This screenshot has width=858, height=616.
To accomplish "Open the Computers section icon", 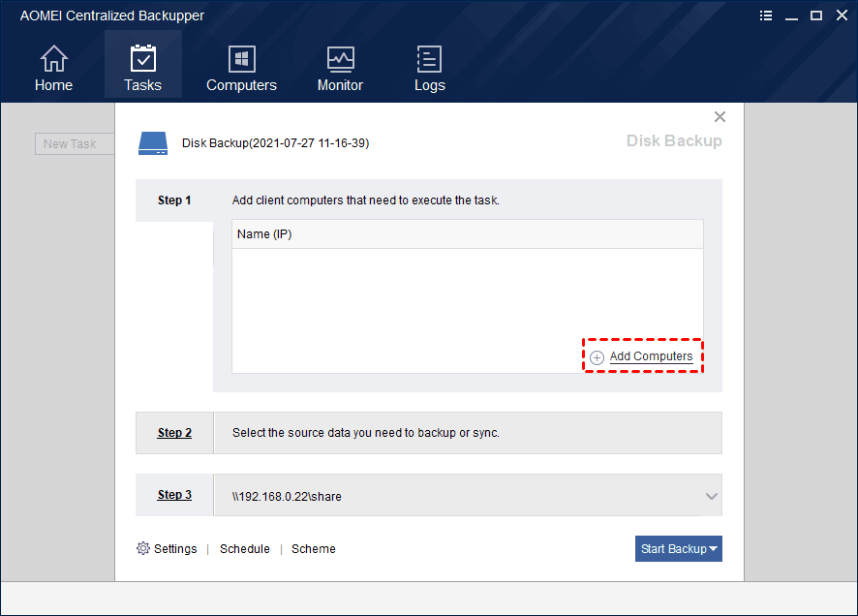I will coord(241,58).
